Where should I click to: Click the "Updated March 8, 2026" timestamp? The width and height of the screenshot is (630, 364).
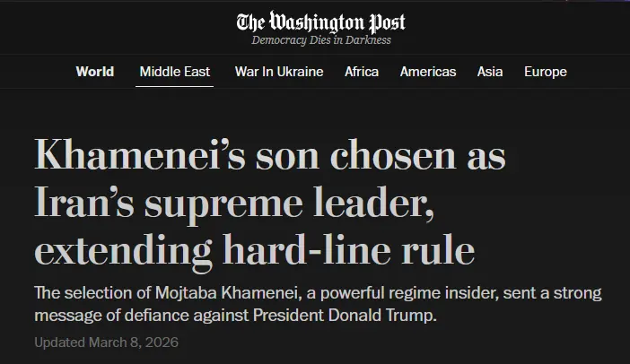[x=106, y=342]
